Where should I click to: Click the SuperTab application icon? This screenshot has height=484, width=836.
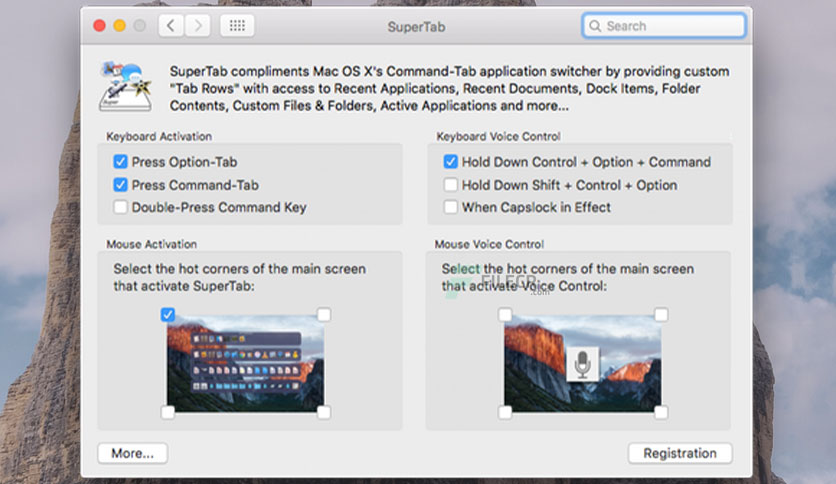pyautogui.click(x=125, y=86)
